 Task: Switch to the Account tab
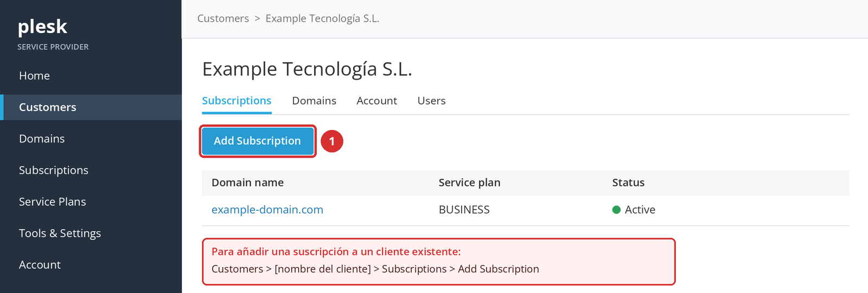[x=376, y=101]
